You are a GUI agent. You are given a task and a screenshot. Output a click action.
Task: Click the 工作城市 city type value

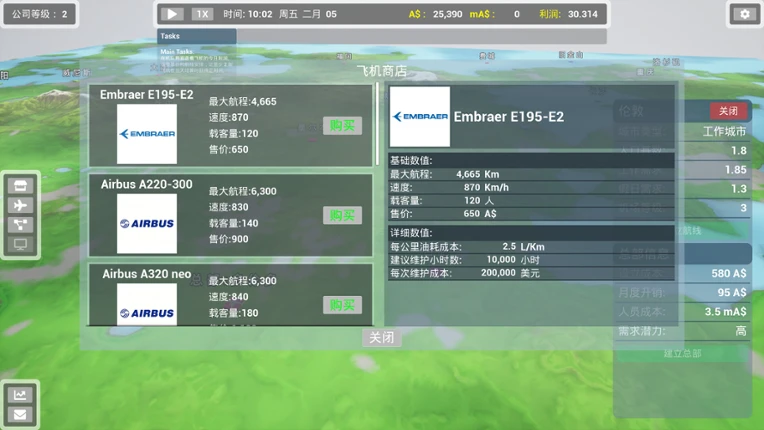point(724,131)
